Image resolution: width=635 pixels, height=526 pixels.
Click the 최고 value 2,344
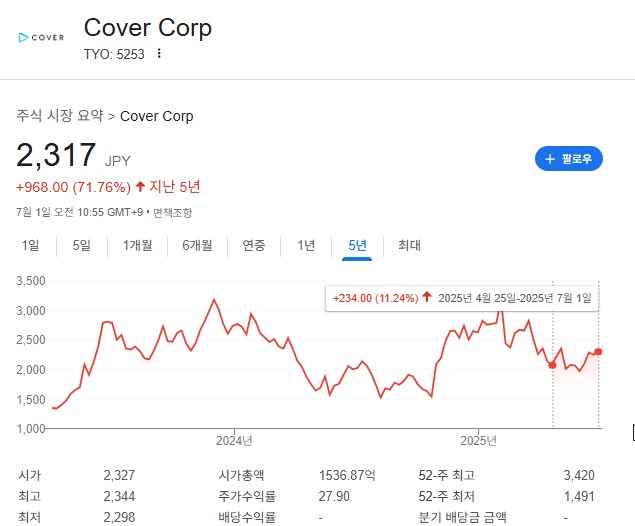click(119, 496)
